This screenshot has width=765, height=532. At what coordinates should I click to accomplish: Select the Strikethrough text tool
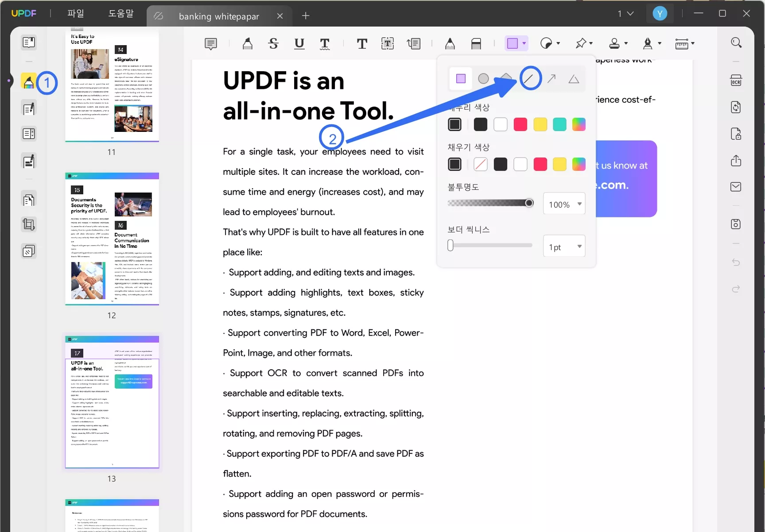point(273,43)
